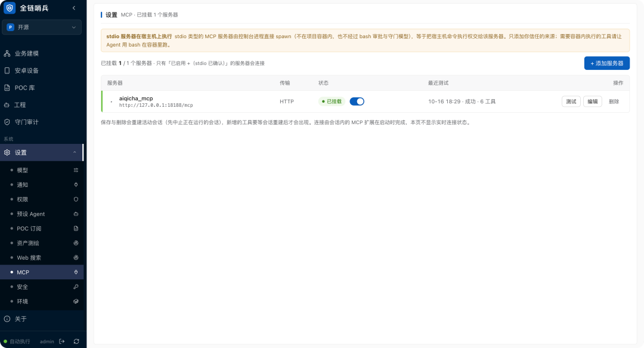The width and height of the screenshot is (644, 348).
Task: Click the sliders icon beside 模型
Action: 76,170
